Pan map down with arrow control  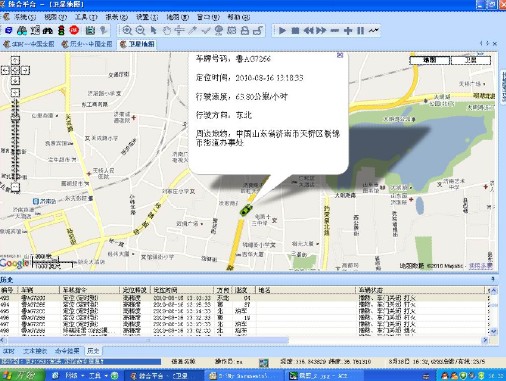15,80
